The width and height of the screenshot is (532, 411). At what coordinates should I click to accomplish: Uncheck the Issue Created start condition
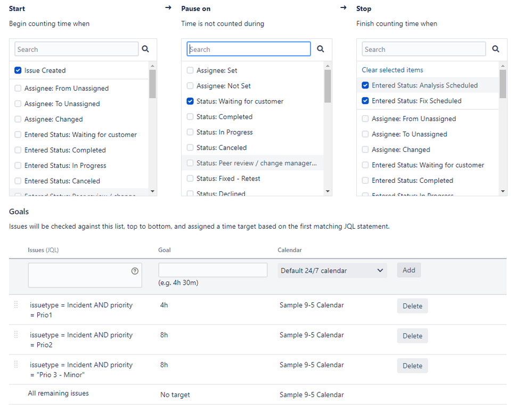tap(18, 70)
